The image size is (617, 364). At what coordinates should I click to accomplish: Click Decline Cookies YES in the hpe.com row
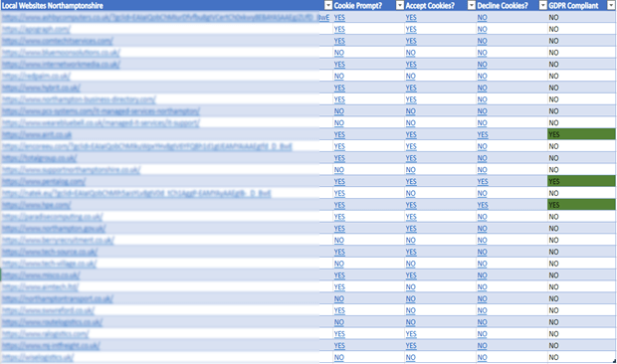click(483, 205)
